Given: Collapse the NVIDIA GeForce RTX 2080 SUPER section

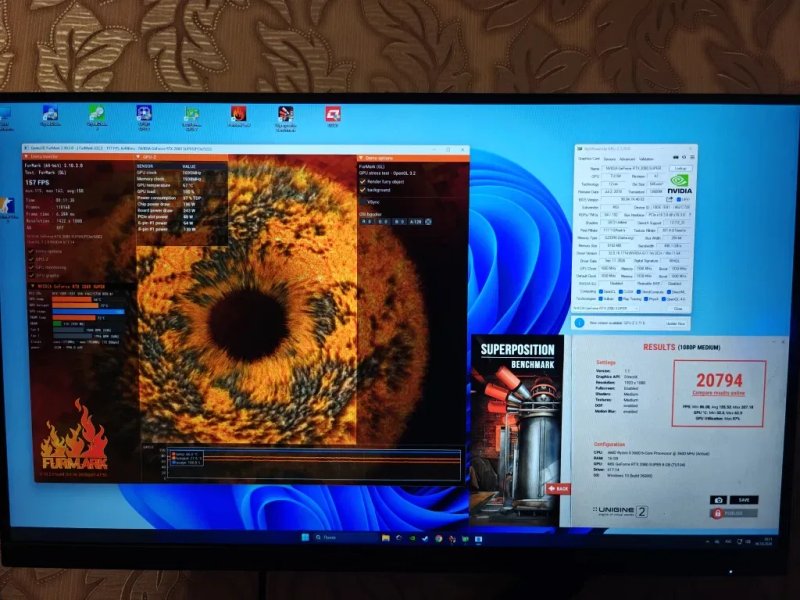Looking at the screenshot, I should 33,286.
